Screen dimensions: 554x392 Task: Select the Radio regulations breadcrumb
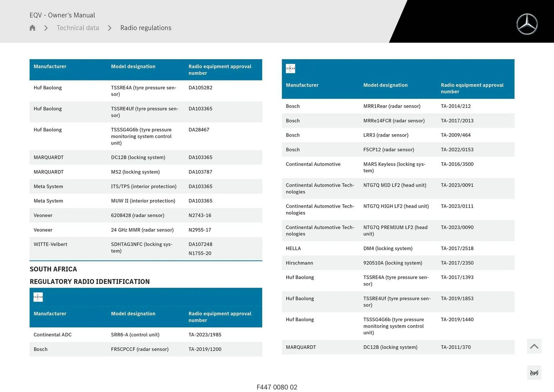(146, 28)
